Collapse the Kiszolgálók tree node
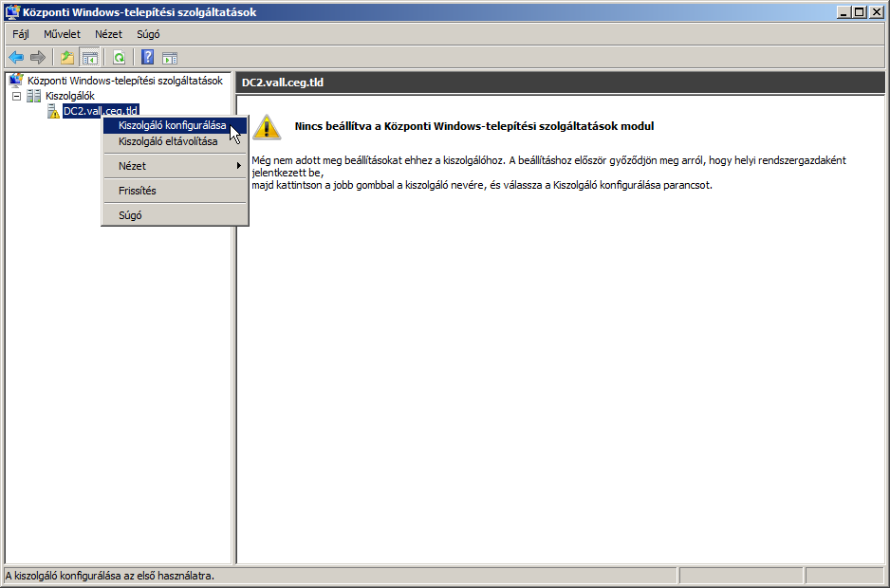The height and width of the screenshot is (588, 890). point(16,96)
